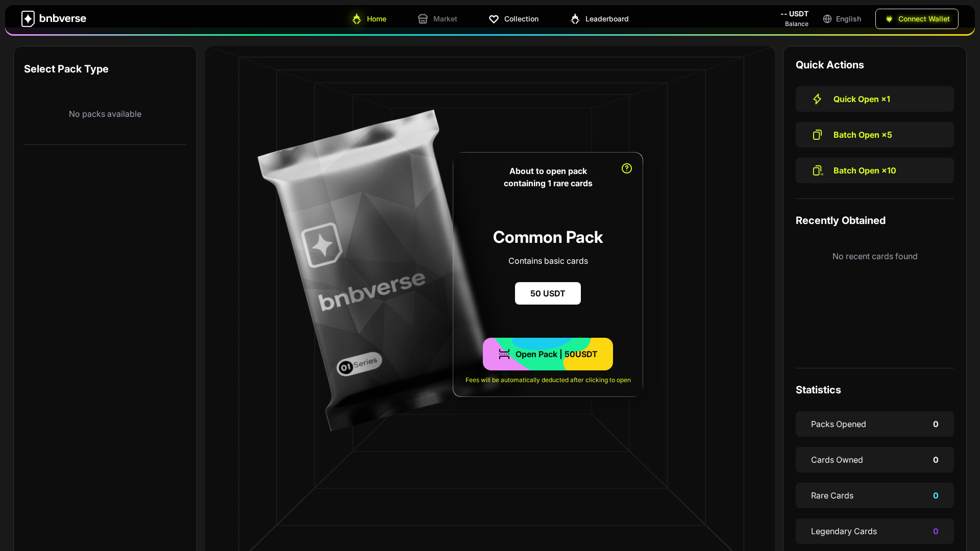Click the Market storefront icon

point(423,19)
